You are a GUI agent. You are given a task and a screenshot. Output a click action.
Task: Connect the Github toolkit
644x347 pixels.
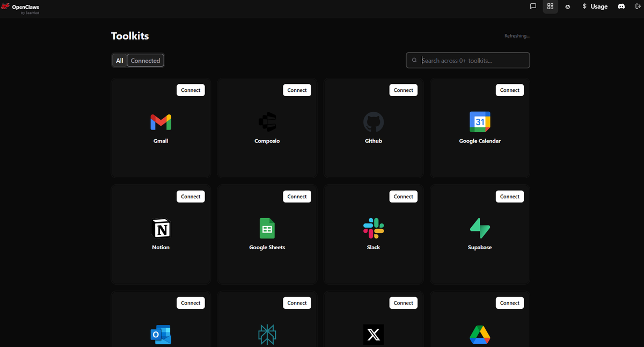[403, 90]
